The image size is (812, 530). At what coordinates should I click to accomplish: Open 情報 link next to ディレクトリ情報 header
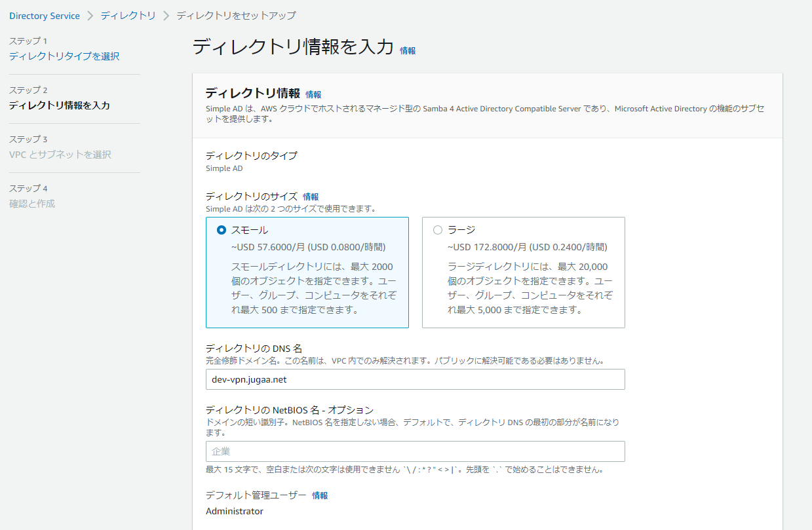(x=313, y=94)
